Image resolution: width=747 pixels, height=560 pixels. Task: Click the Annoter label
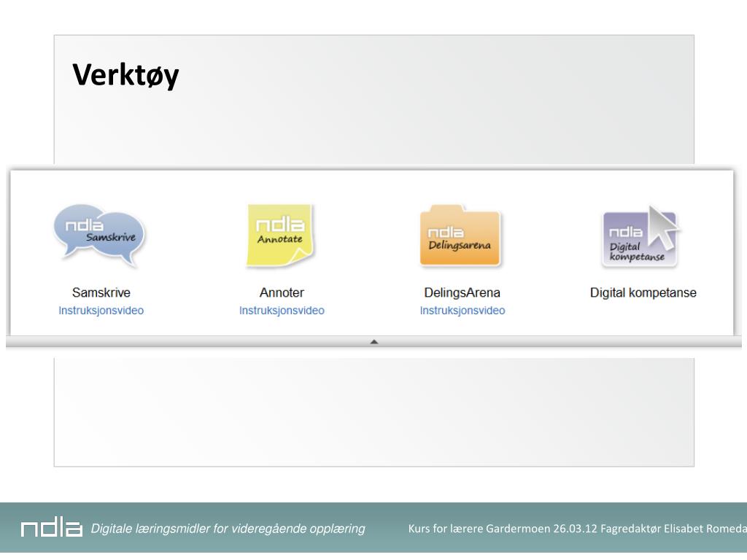point(282,292)
